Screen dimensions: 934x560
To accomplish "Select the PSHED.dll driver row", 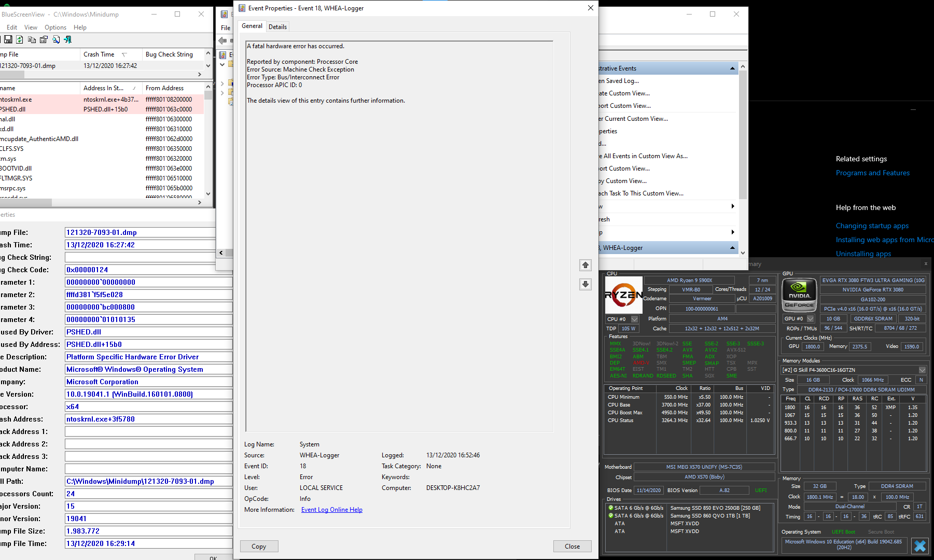I will (102, 109).
